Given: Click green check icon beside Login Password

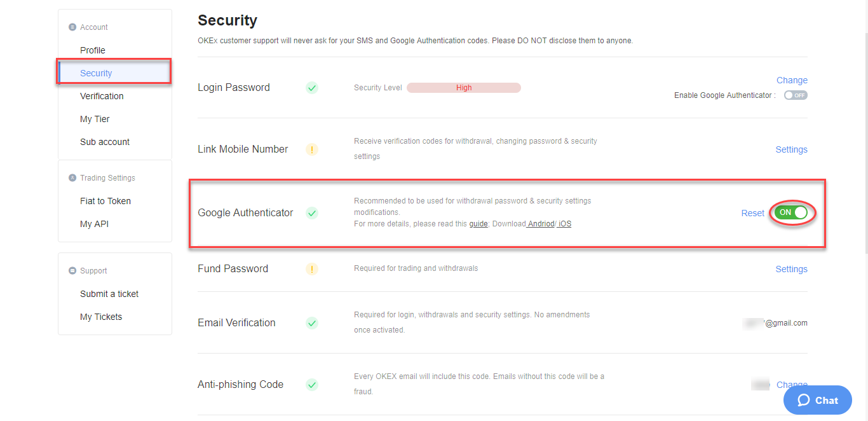Looking at the screenshot, I should pyautogui.click(x=312, y=88).
